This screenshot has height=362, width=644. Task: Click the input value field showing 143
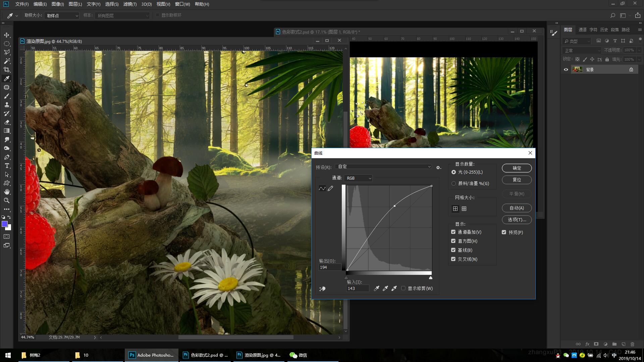coord(358,288)
